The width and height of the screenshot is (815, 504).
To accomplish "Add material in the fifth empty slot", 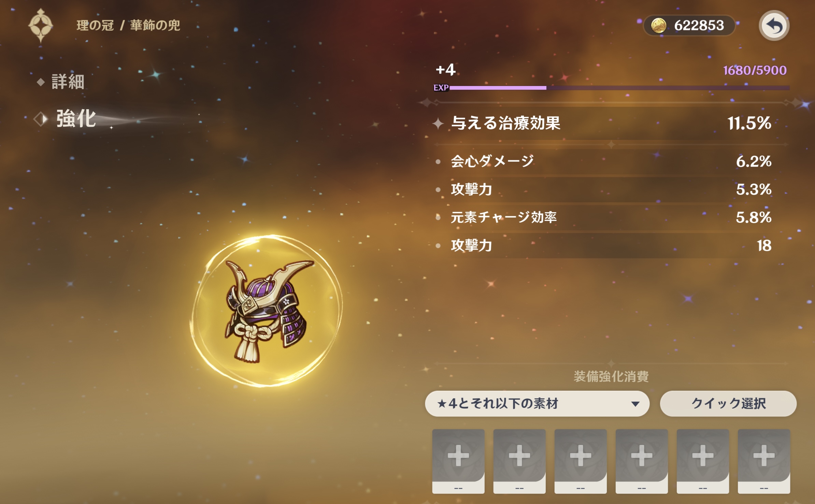I will [x=702, y=461].
